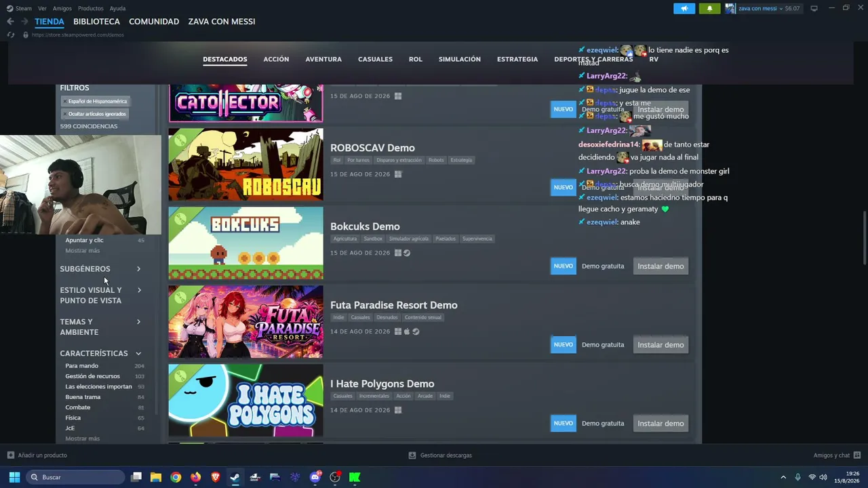Switch to the Comunidad tab

pos(154,22)
